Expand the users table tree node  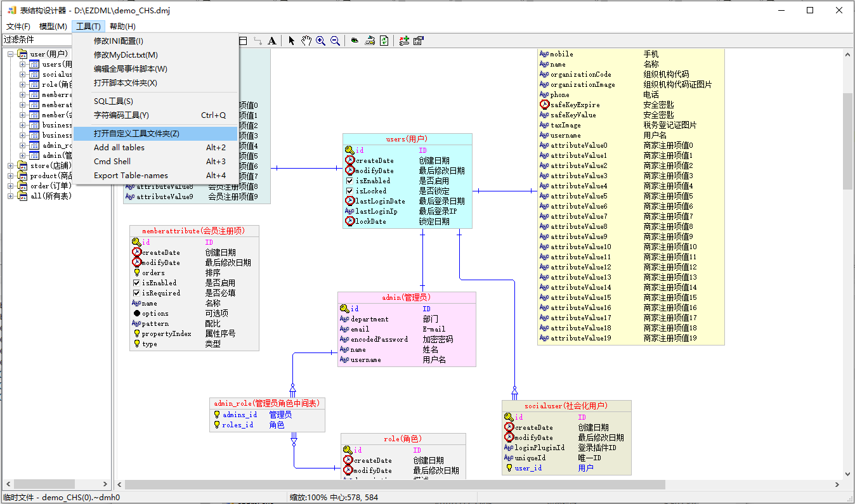coord(23,64)
